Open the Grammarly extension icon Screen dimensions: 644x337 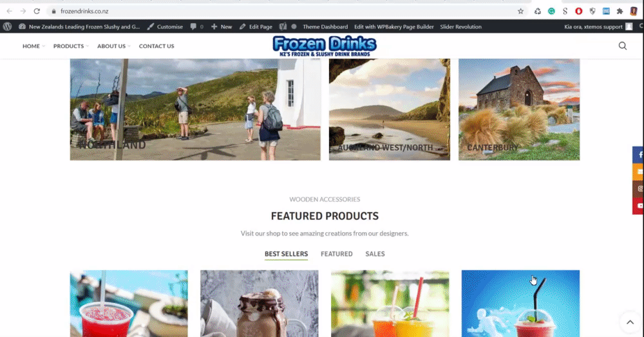551,11
